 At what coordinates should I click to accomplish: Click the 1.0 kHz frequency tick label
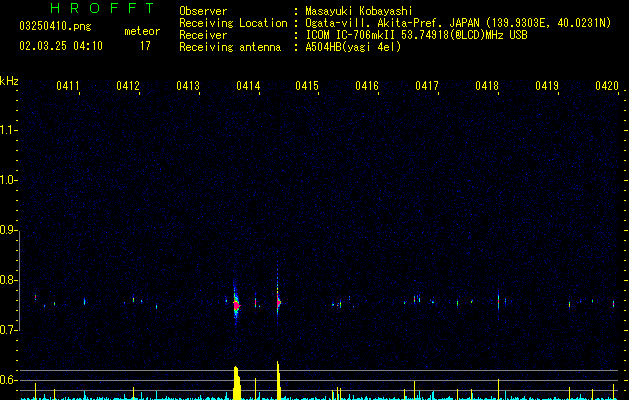[x=8, y=180]
